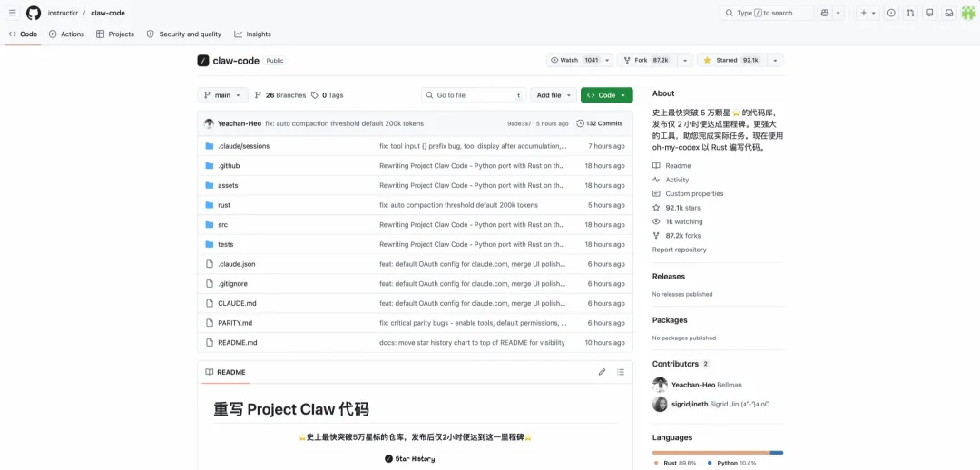Image resolution: width=980 pixels, height=470 pixels.
Task: Open notifications inbox icon
Action: tap(949, 13)
